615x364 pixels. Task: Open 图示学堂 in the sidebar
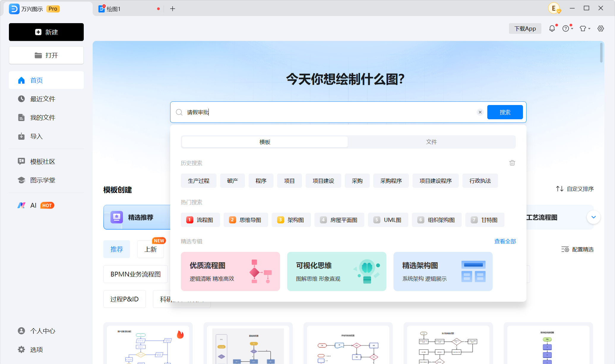[x=46, y=180]
